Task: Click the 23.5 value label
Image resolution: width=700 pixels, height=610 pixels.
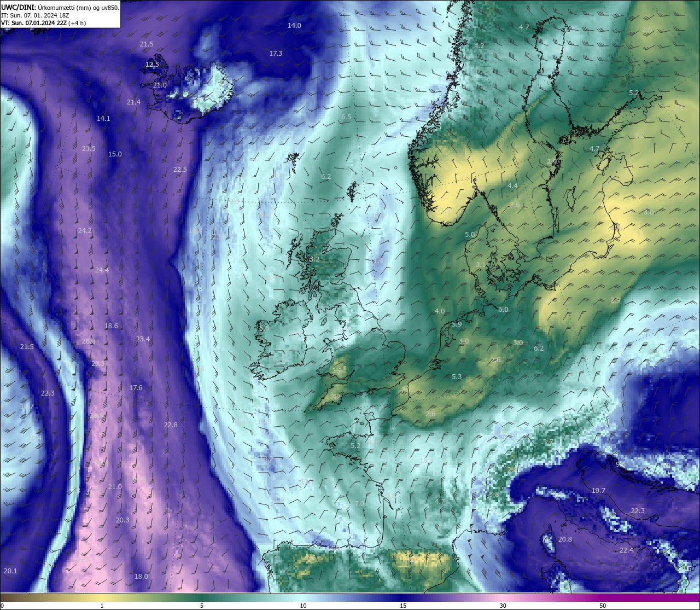Action: (89, 149)
